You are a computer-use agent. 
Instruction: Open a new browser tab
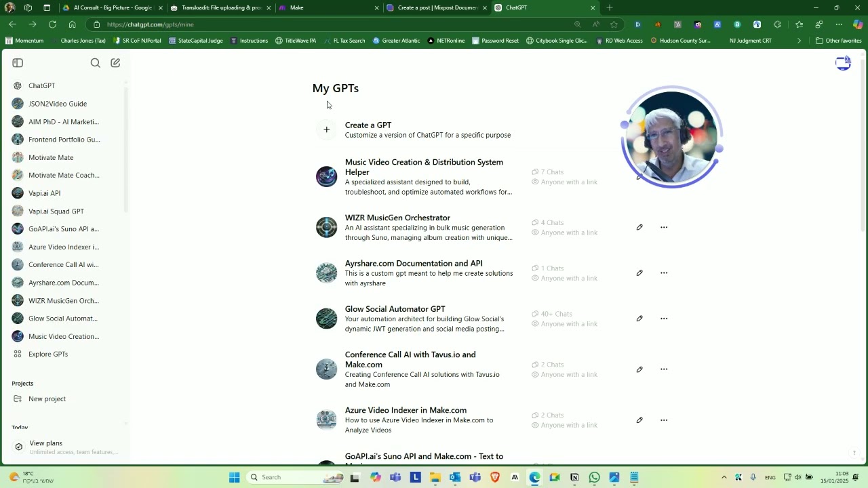tap(610, 7)
